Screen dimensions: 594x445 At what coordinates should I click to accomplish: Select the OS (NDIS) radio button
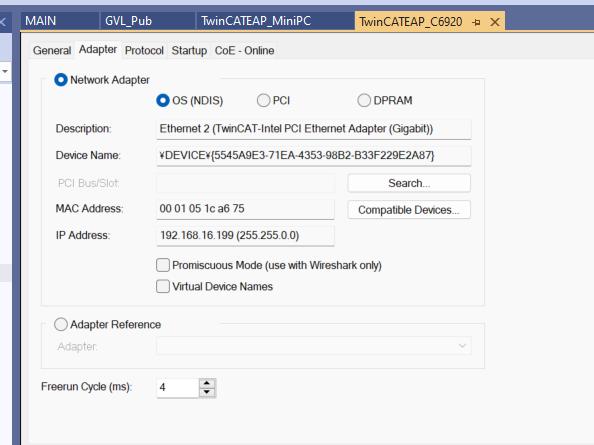pos(163,100)
